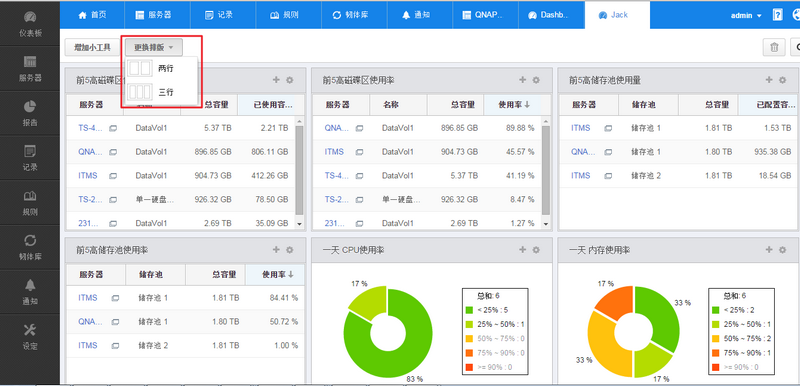Switch to the 通知 top tab

click(x=420, y=15)
